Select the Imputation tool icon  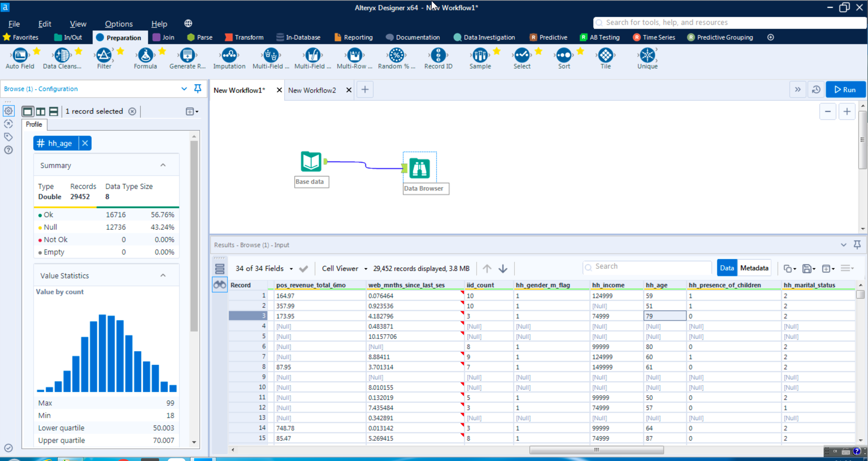[x=229, y=55]
